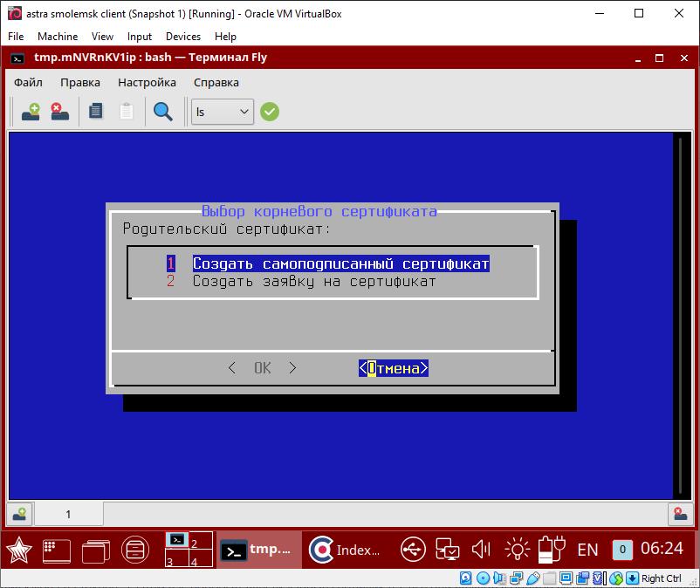Open the Настройка menu
This screenshot has height=588, width=700.
tap(147, 83)
